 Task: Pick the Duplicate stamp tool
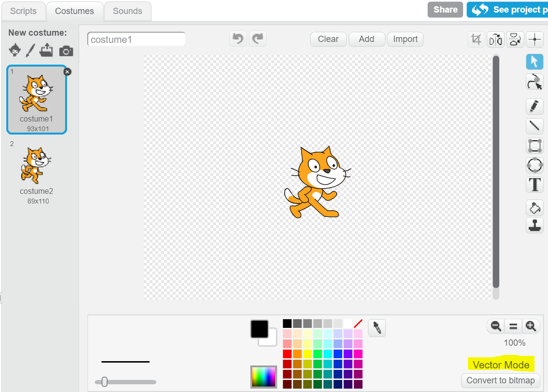[x=534, y=225]
